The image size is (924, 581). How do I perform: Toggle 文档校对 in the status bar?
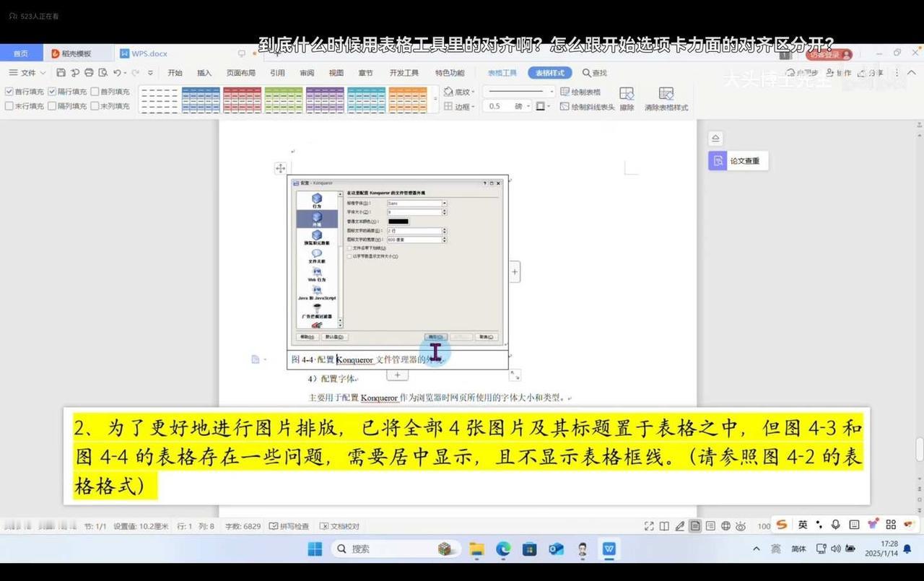point(339,526)
